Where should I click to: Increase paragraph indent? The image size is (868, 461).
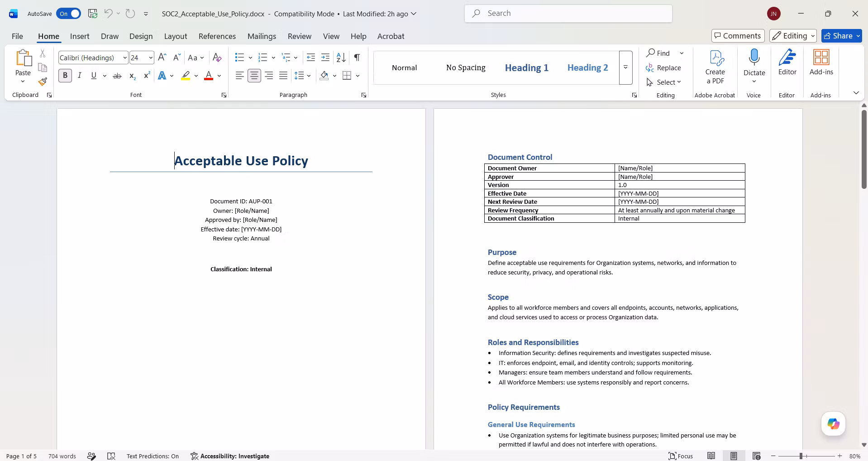pos(325,58)
